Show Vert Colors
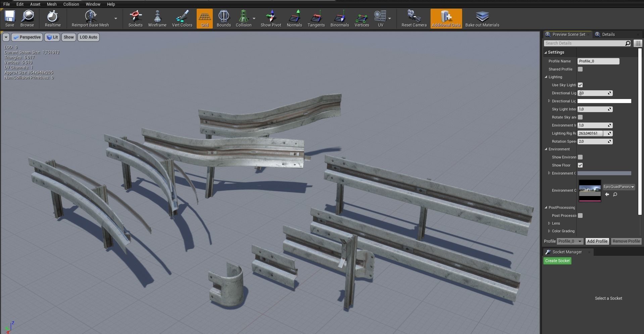The height and width of the screenshot is (334, 644). [x=182, y=19]
